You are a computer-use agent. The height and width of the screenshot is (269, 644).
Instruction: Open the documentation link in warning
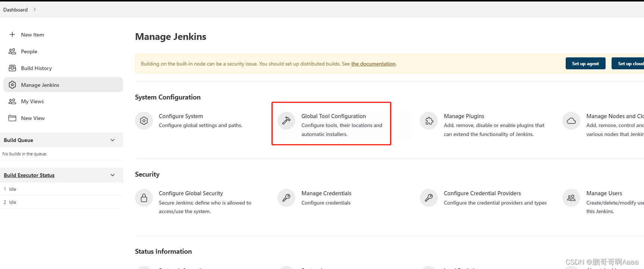[x=373, y=64]
